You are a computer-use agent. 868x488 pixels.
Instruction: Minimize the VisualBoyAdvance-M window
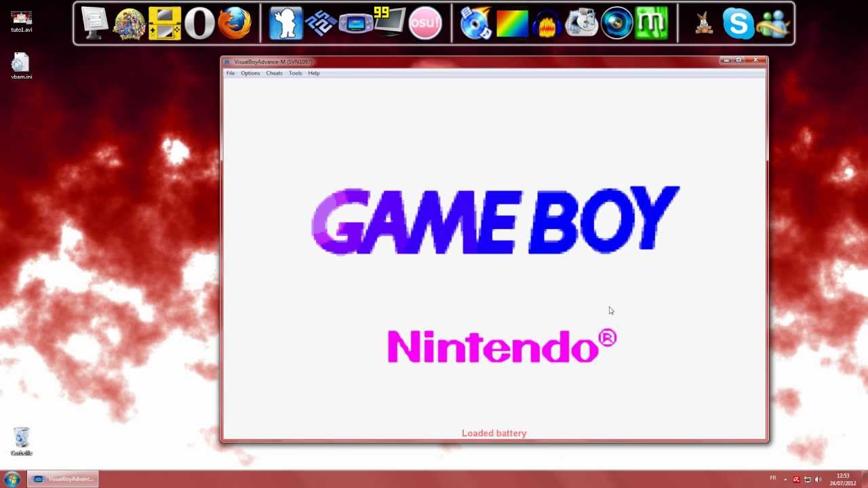(726, 60)
